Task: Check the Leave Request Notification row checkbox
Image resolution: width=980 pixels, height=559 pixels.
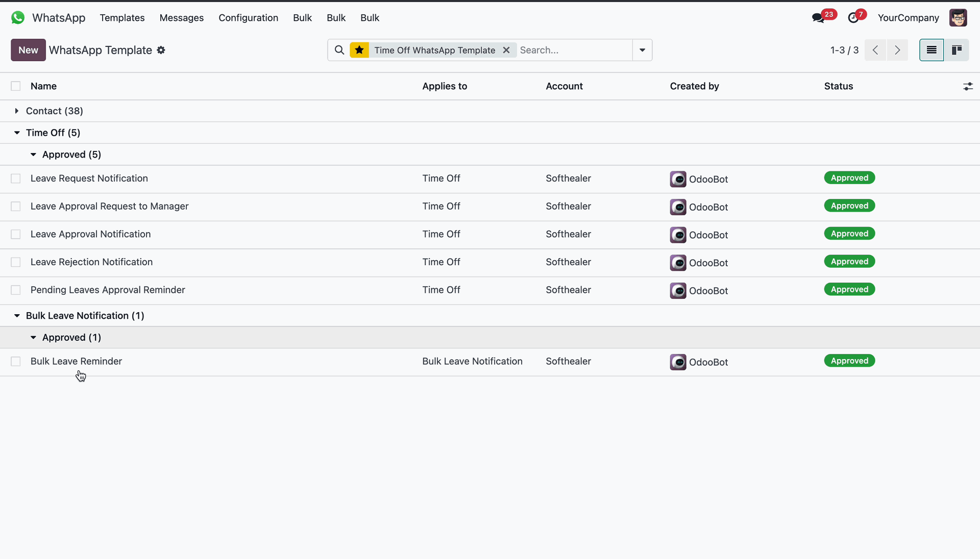Action: pyautogui.click(x=16, y=179)
